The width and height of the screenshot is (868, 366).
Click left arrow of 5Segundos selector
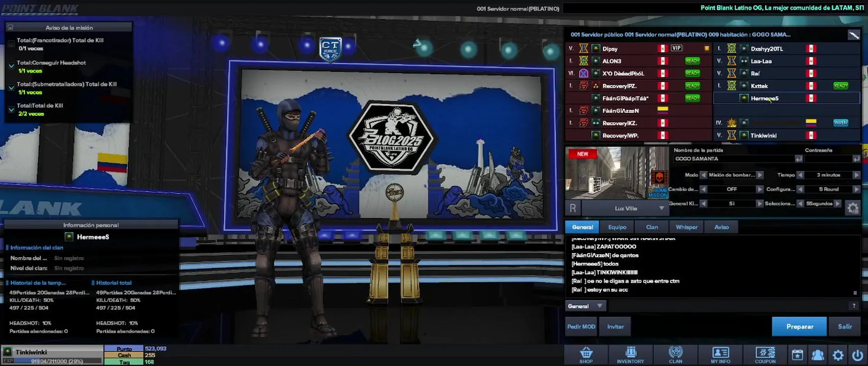click(x=800, y=203)
